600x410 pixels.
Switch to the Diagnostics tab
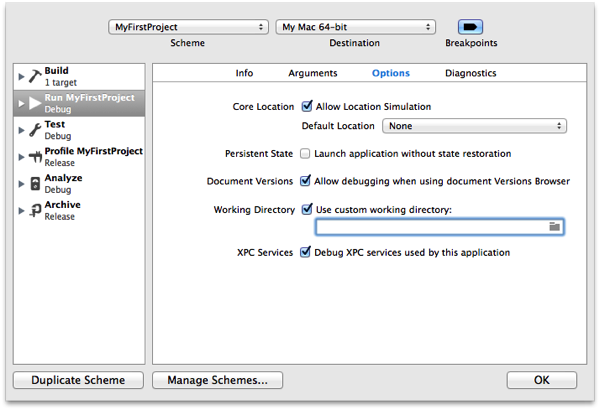point(471,73)
